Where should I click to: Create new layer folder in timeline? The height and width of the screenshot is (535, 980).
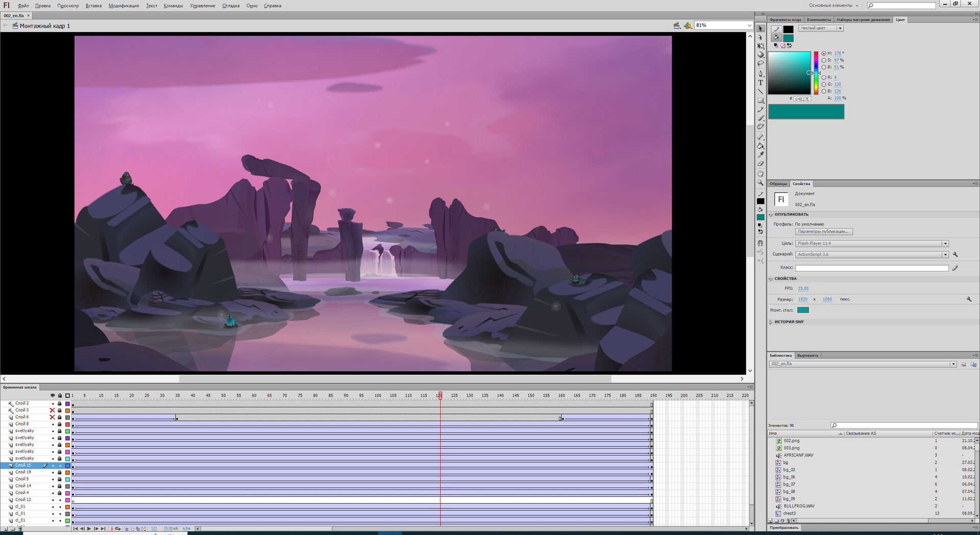pos(12,528)
